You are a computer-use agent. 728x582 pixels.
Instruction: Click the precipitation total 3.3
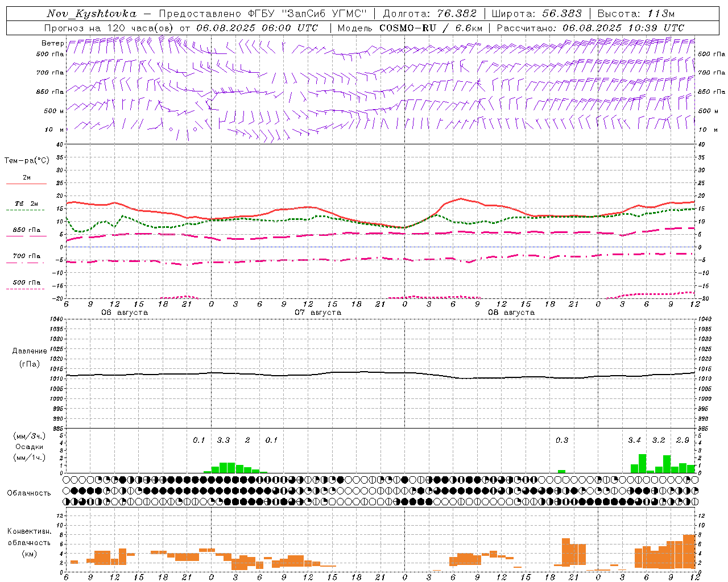[224, 440]
